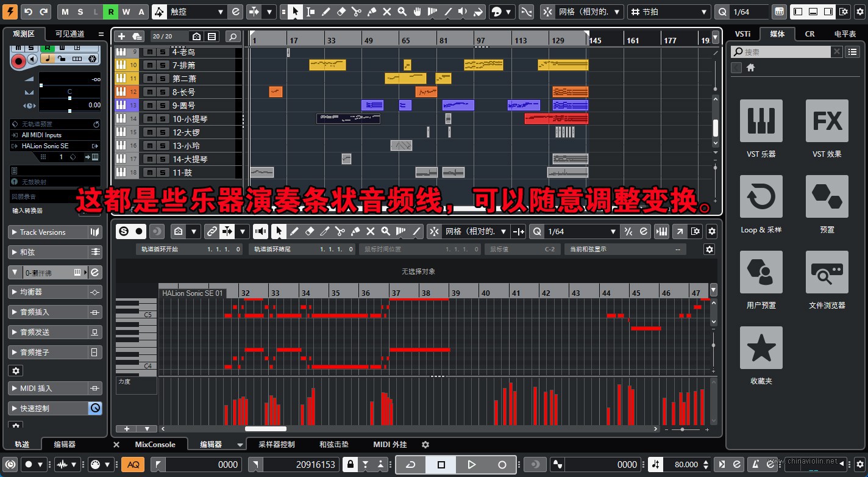Select the Glue tool in top toolbar

click(x=372, y=12)
